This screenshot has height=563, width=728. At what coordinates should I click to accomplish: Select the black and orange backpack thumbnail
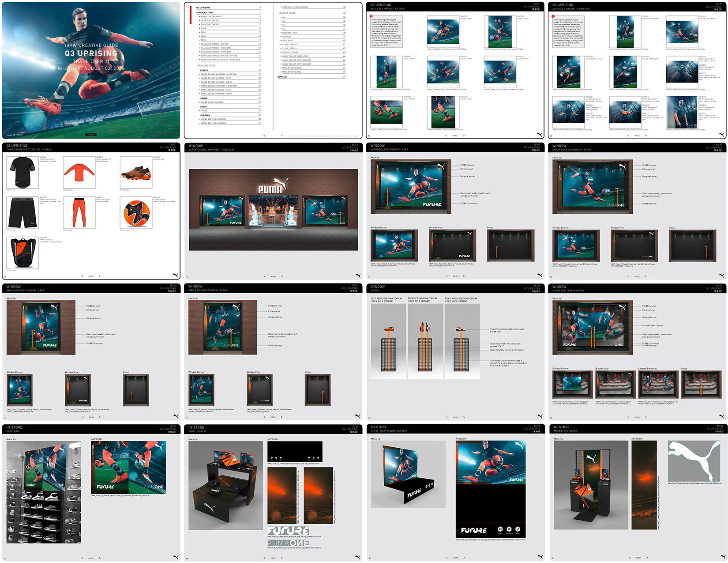pyautogui.click(x=23, y=253)
